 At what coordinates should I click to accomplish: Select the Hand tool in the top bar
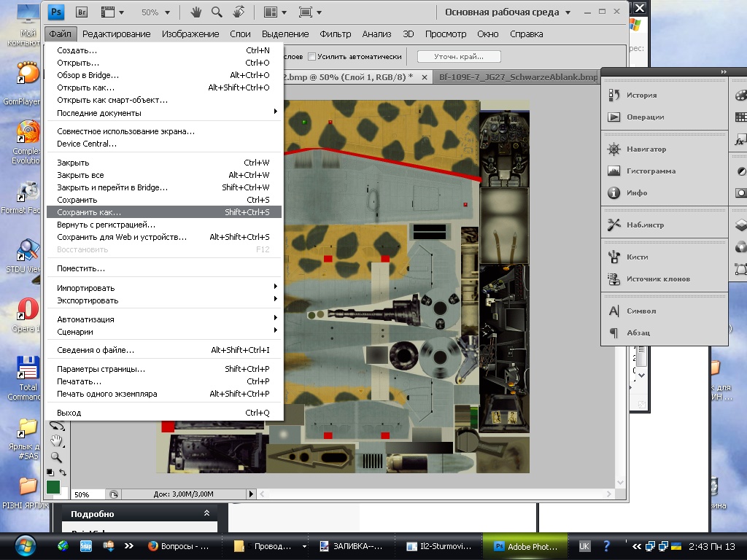click(x=196, y=12)
